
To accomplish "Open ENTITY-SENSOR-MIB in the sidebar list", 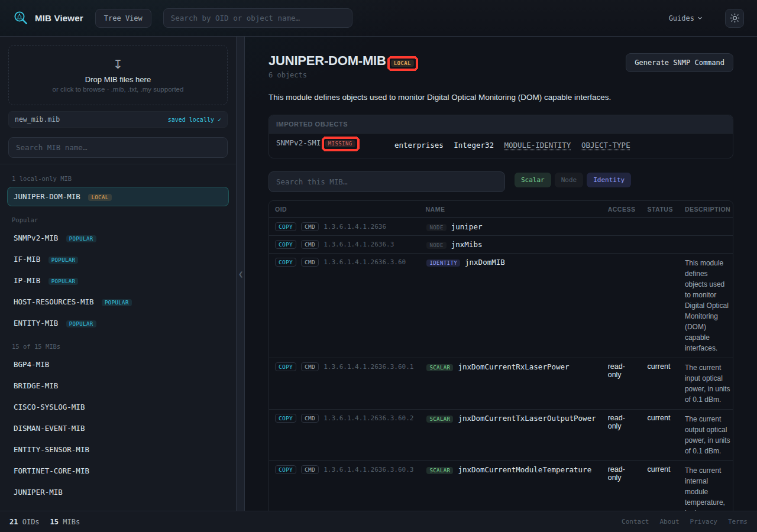I will click(118, 450).
